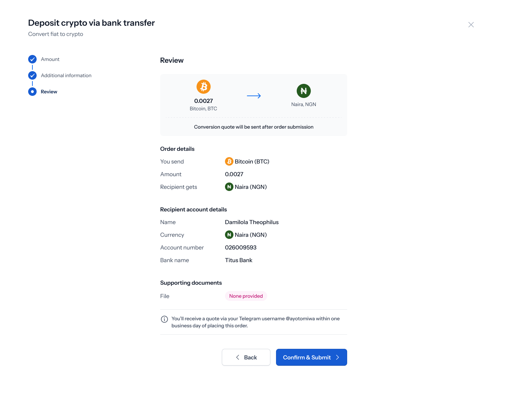Click the Amount label in Order details
This screenshot has width=507, height=420.
coord(171,174)
